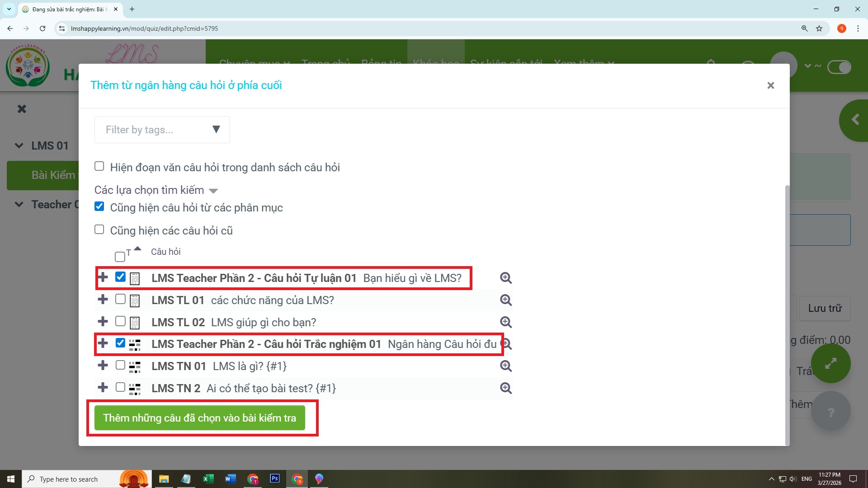Screen dimensions: 868x488
Task: Open Filter by tags dropdown arrow
Action: 216,130
